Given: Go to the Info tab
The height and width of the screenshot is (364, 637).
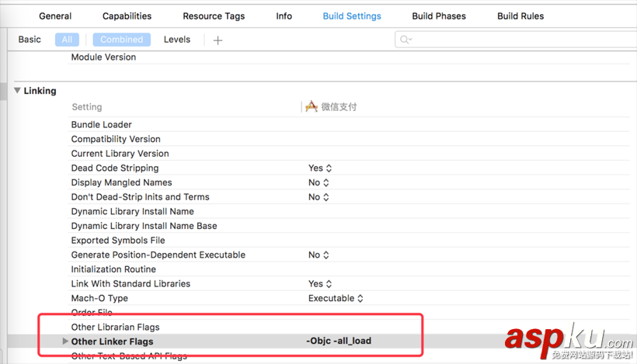Looking at the screenshot, I should click(284, 16).
